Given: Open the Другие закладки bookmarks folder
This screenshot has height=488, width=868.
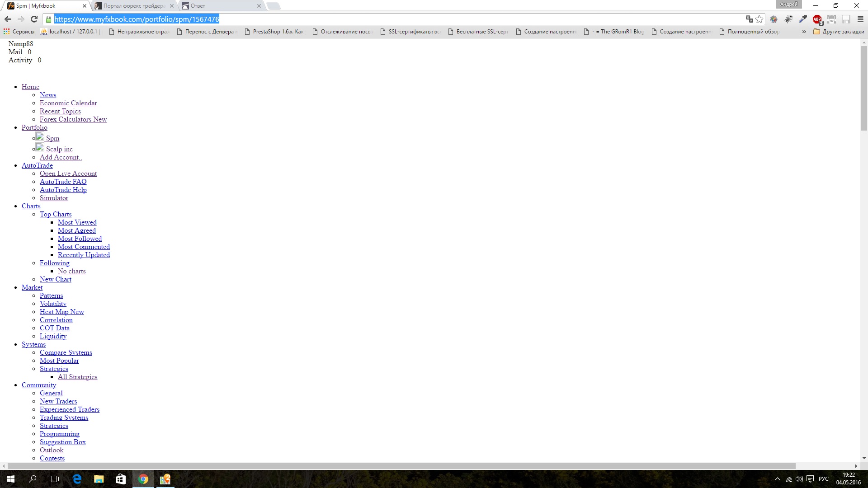Looking at the screenshot, I should pos(839,32).
